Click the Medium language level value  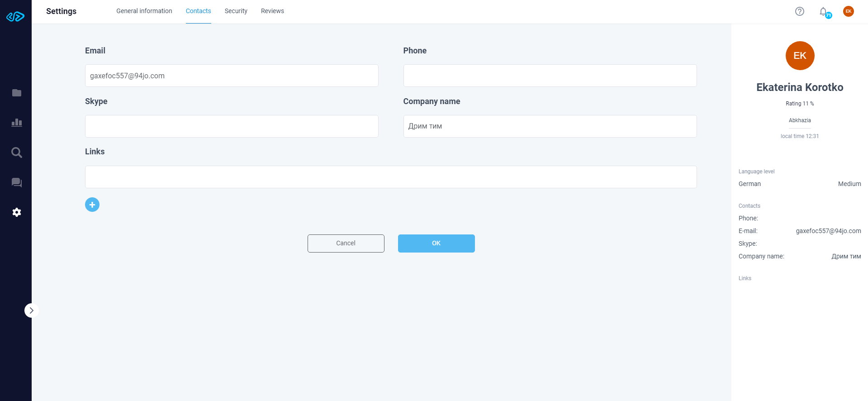(849, 184)
